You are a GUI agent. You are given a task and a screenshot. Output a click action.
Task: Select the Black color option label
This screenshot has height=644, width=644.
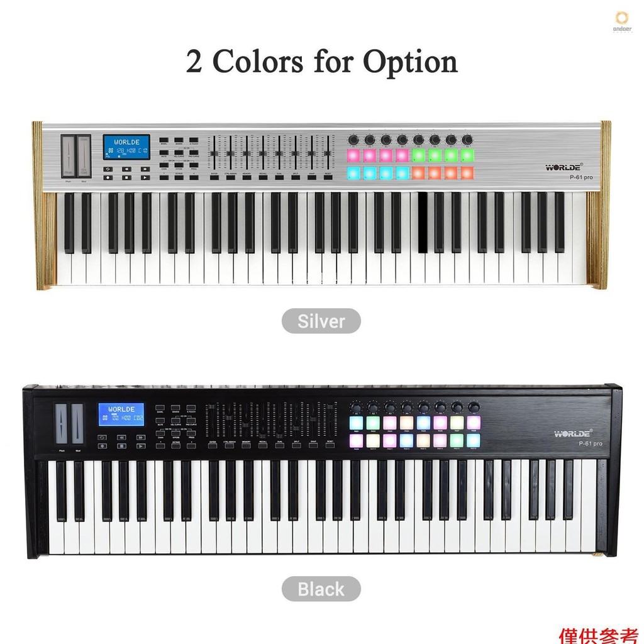321,589
